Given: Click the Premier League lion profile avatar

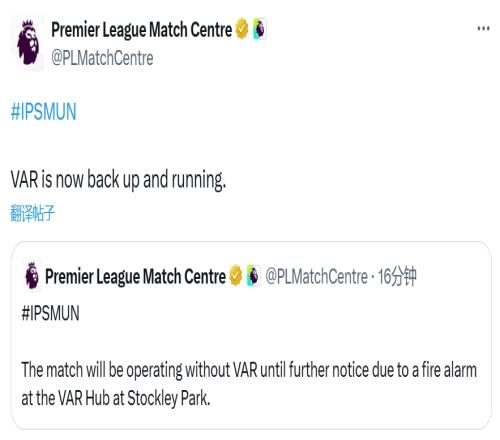Looking at the screenshot, I should (x=28, y=42).
